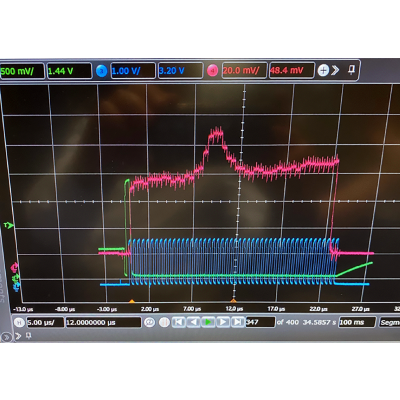Click the pink channel 4 ground marker
Image resolution: width=400 pixels, height=400 pixels.
pos(15,267)
